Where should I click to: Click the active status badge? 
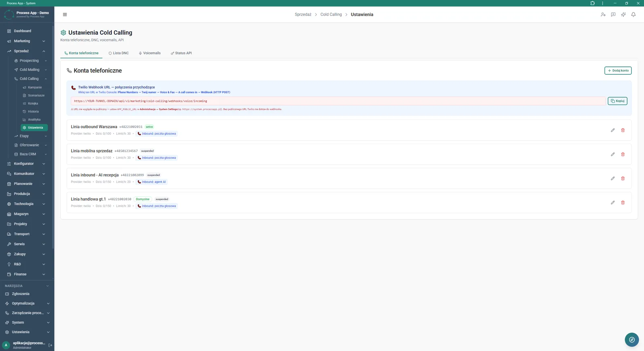149,127
